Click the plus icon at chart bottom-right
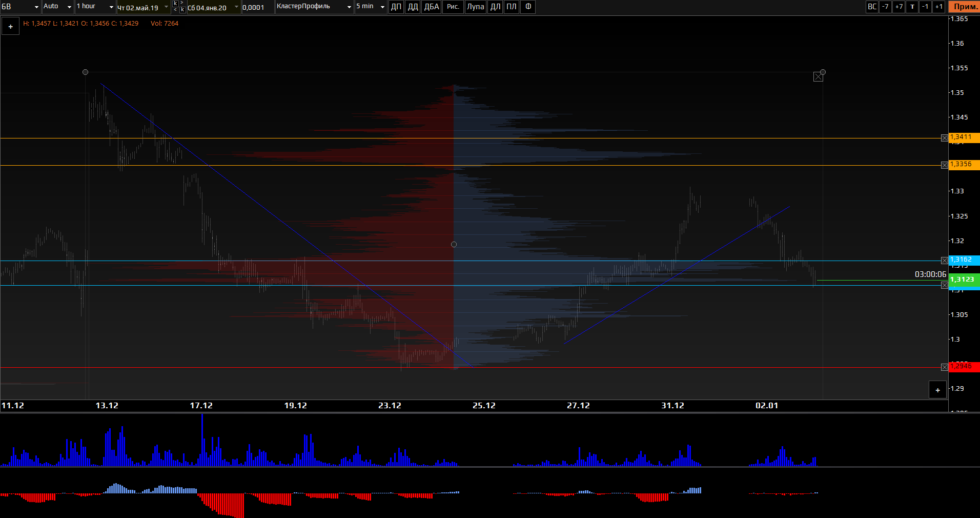Image resolution: width=980 pixels, height=518 pixels. pyautogui.click(x=937, y=390)
